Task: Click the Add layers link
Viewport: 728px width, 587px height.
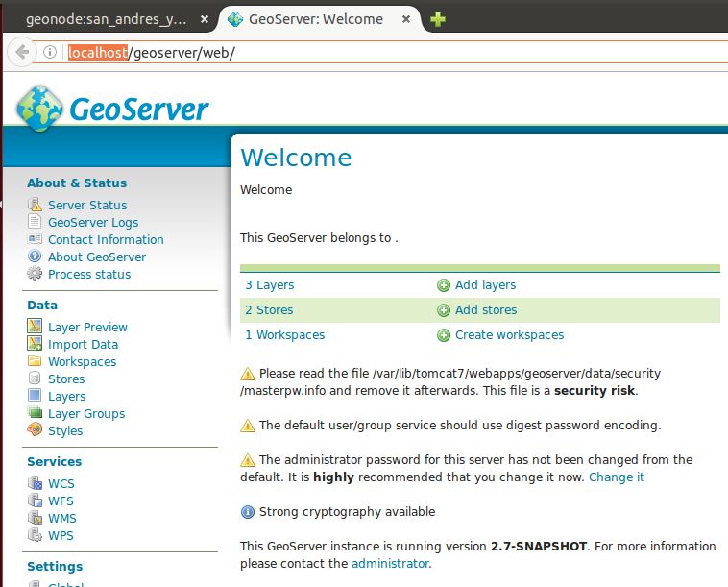Action: click(485, 284)
